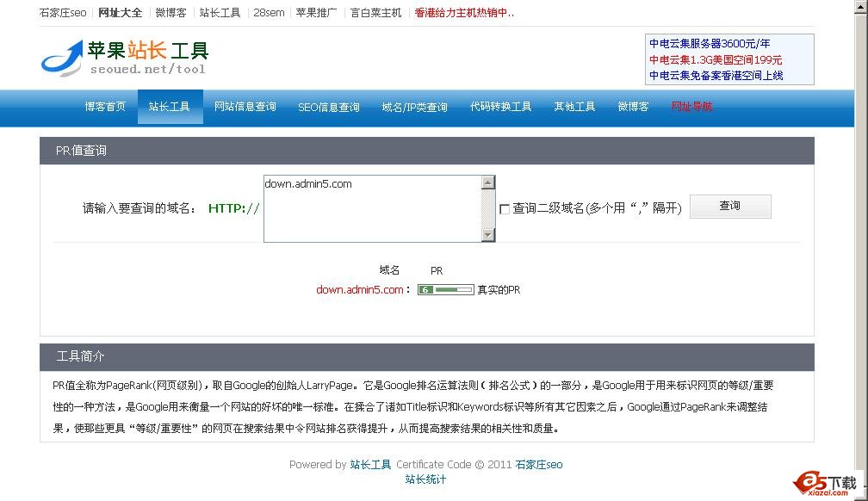This screenshot has width=868, height=501.
Task: Click the red 香港给力主机热销中 link
Action: (464, 13)
